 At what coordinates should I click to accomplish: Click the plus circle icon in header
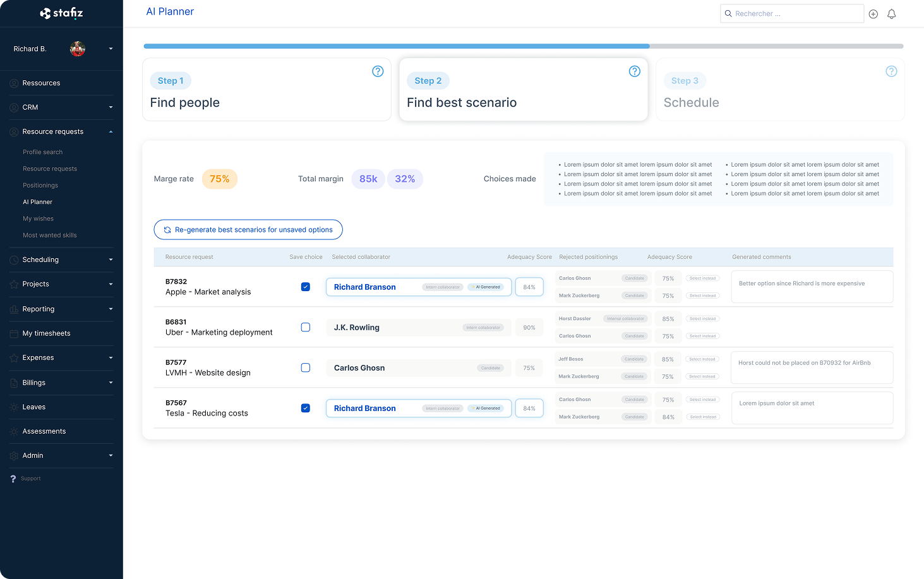[x=873, y=14]
